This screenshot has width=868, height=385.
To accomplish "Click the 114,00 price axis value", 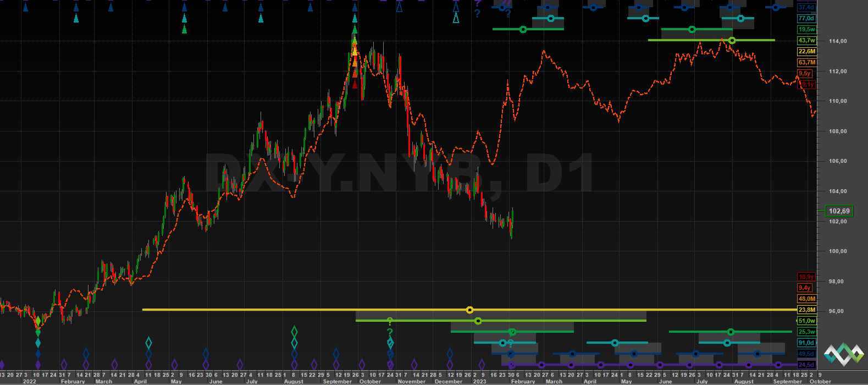I will (837, 41).
